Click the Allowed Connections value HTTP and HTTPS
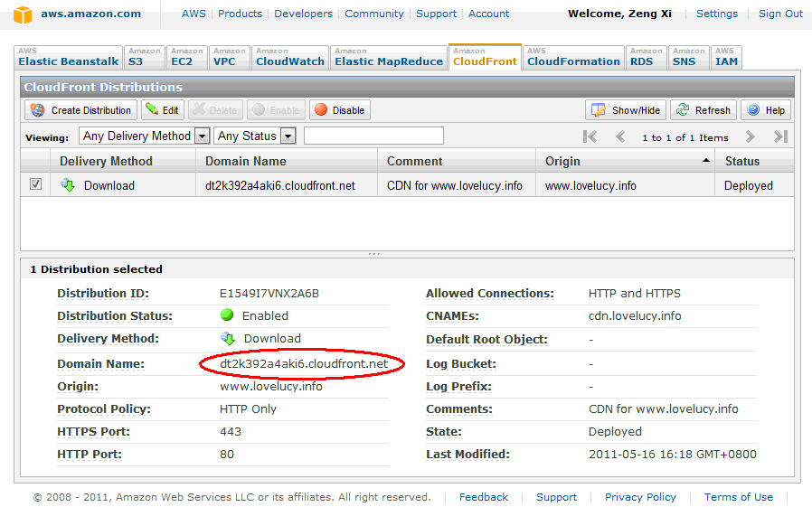812x507 pixels. click(635, 294)
